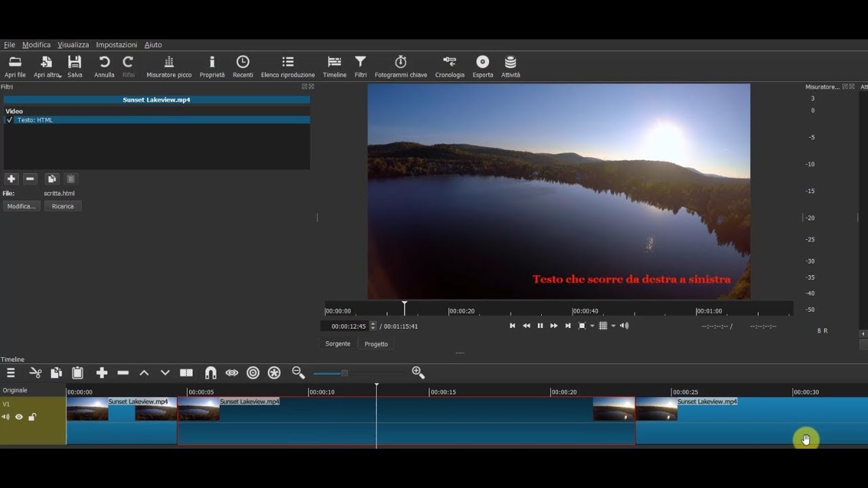
Task: Show the Timeline panel from toolbar
Action: (334, 66)
